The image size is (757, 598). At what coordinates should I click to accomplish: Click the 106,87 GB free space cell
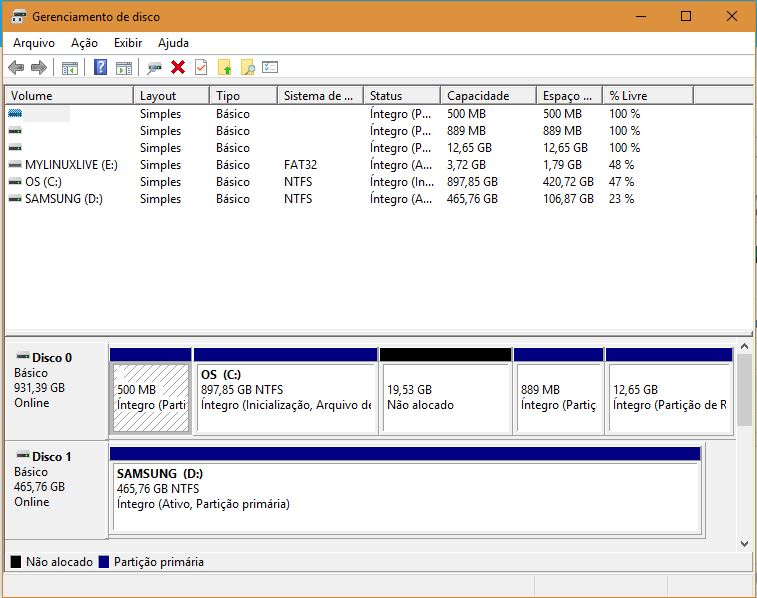[x=568, y=199]
